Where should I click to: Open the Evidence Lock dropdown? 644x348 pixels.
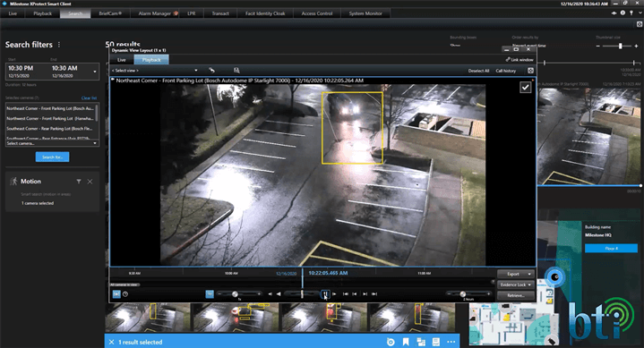tap(515, 284)
